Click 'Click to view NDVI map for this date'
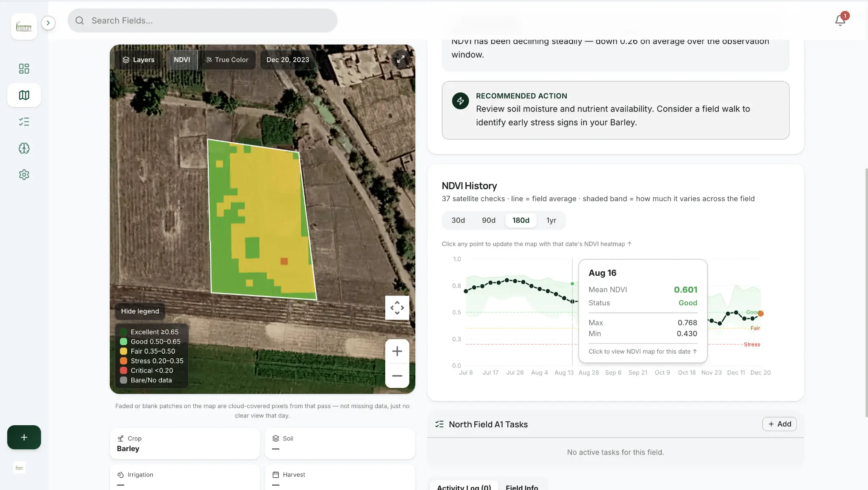Image resolution: width=868 pixels, height=490 pixels. pyautogui.click(x=643, y=352)
